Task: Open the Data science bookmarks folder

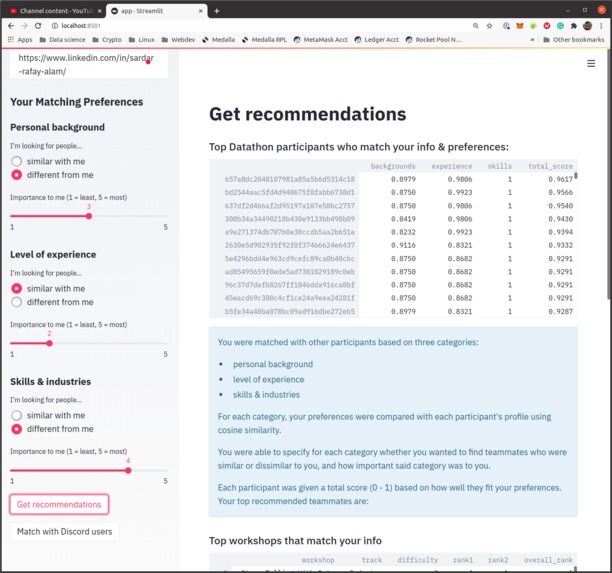Action: [x=62, y=39]
